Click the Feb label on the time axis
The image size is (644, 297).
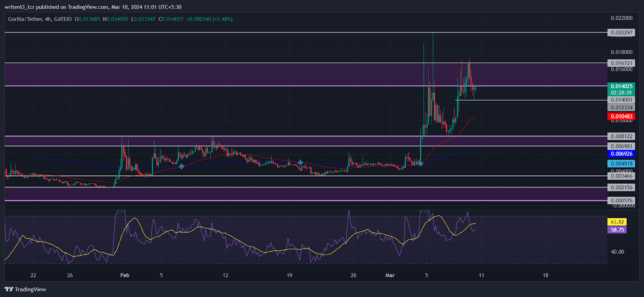(125, 275)
